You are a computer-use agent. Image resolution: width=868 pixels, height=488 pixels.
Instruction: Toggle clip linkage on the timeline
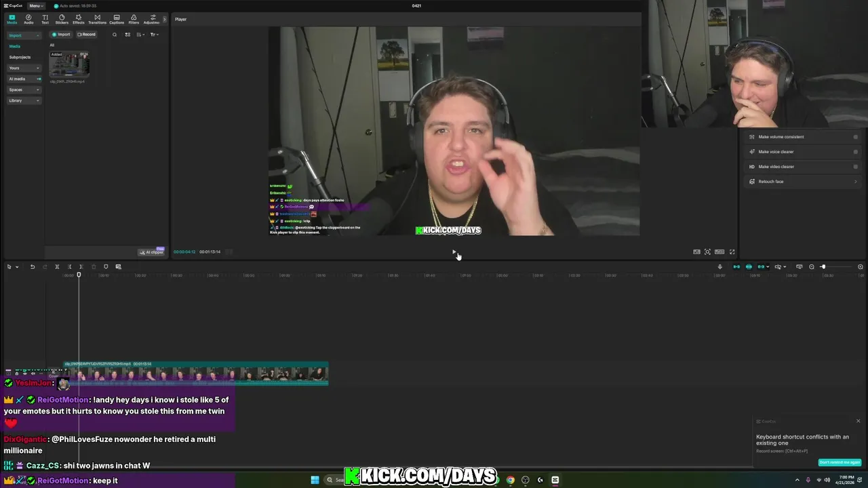coord(761,267)
